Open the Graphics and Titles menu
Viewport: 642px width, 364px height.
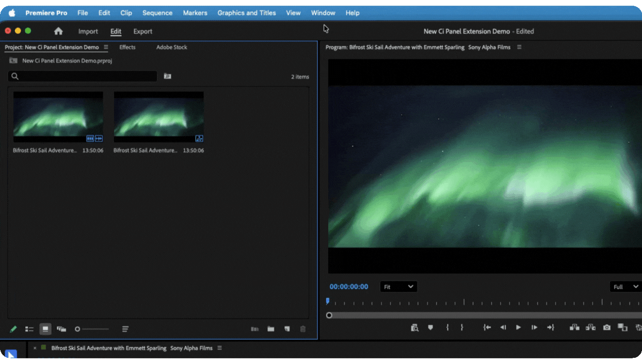[x=247, y=13]
